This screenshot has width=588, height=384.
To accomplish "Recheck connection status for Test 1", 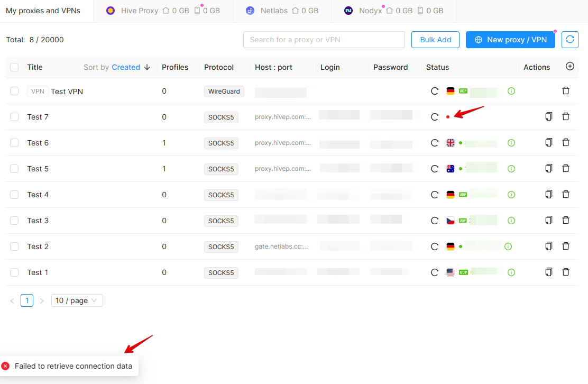I will point(435,272).
